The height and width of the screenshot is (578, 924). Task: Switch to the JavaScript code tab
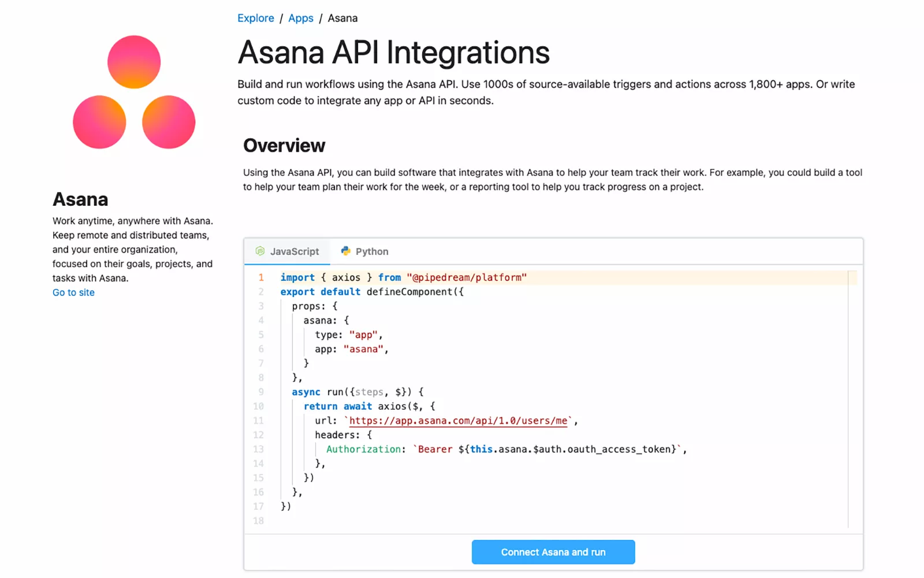(x=288, y=251)
